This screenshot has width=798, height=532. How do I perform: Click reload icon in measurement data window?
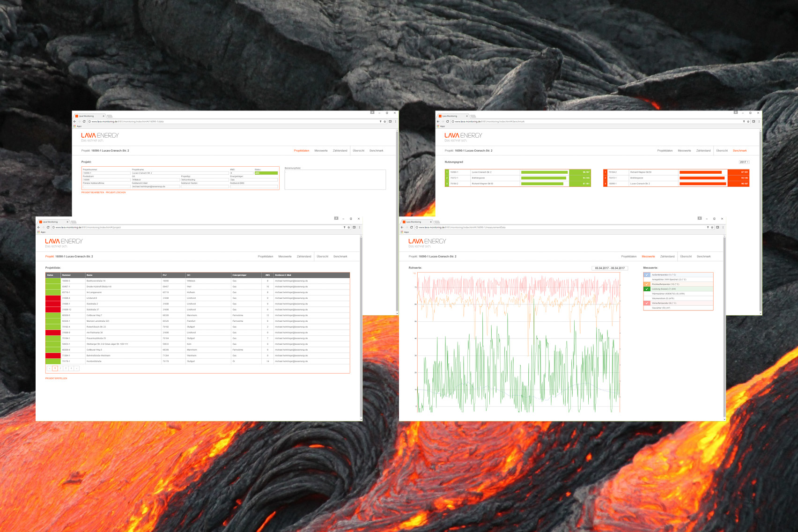[411, 228]
